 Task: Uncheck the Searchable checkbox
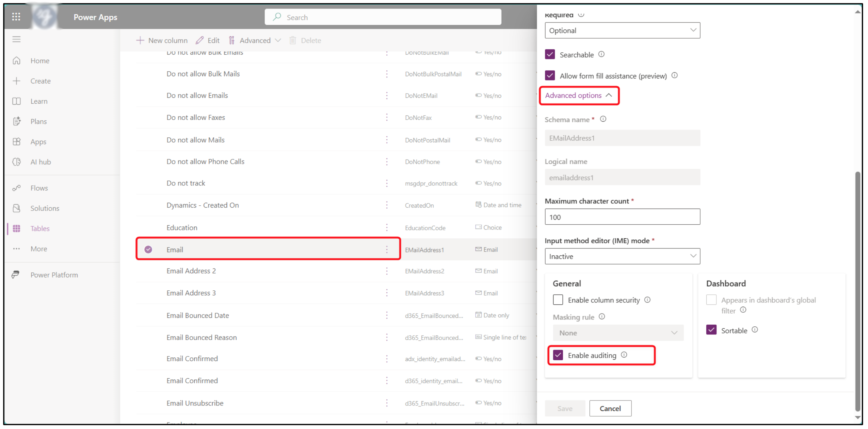pyautogui.click(x=550, y=55)
